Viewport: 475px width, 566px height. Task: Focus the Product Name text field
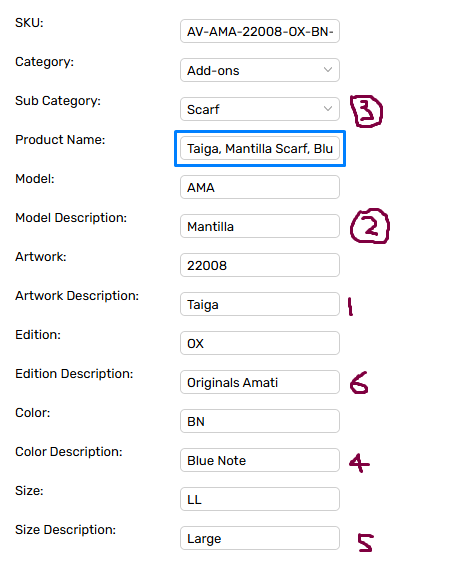point(260,148)
